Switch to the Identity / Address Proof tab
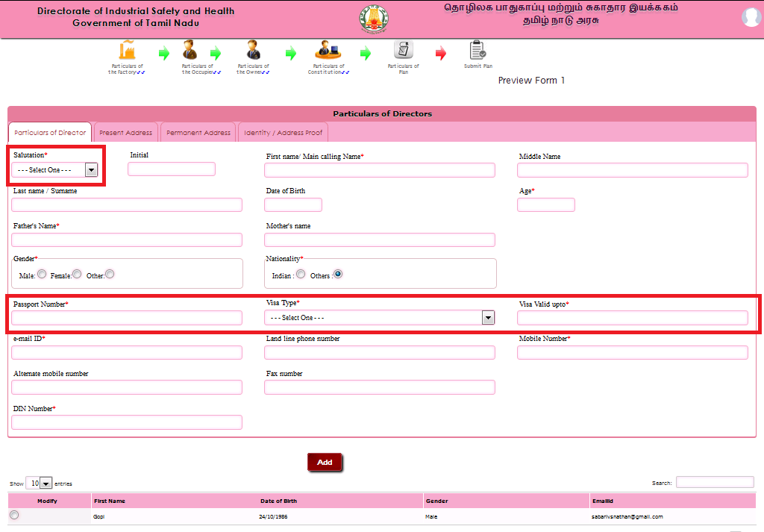 pyautogui.click(x=283, y=133)
